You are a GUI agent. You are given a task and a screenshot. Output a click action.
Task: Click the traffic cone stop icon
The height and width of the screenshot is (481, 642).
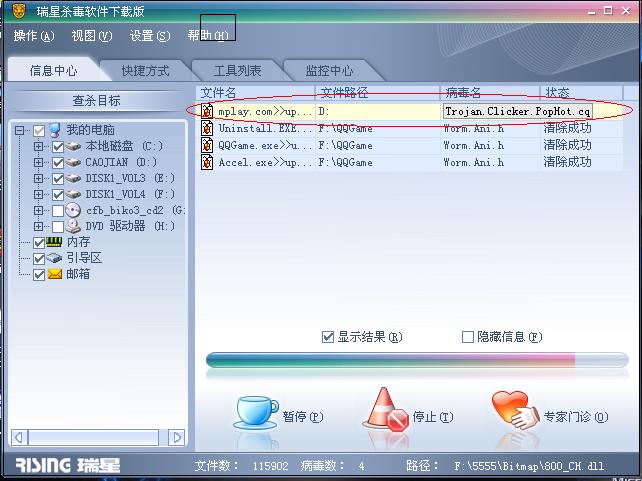point(386,409)
